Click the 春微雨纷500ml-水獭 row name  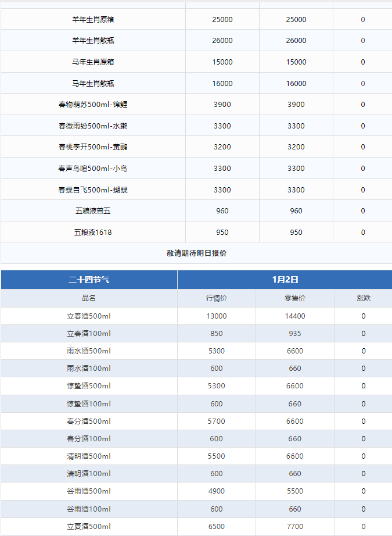93,126
